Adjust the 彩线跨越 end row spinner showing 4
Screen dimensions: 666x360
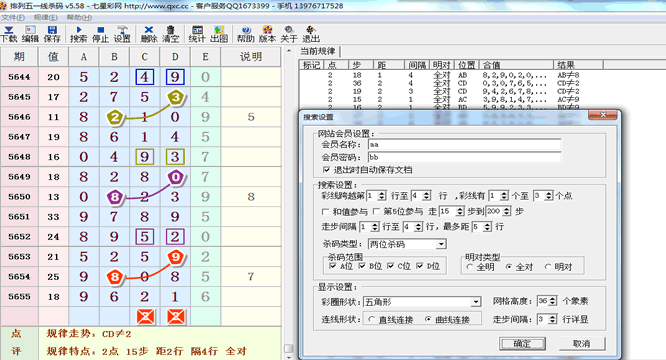tap(427, 196)
